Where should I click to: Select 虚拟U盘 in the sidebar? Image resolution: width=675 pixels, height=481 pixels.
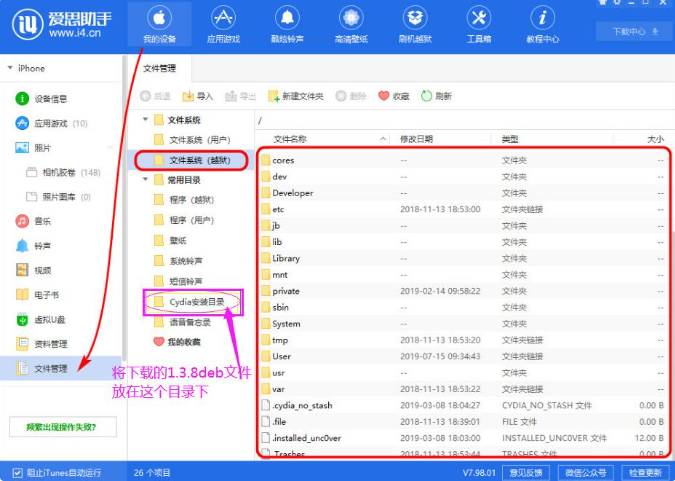click(x=62, y=320)
